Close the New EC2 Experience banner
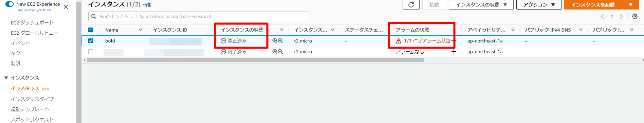The width and height of the screenshot is (644, 123). point(66,7)
